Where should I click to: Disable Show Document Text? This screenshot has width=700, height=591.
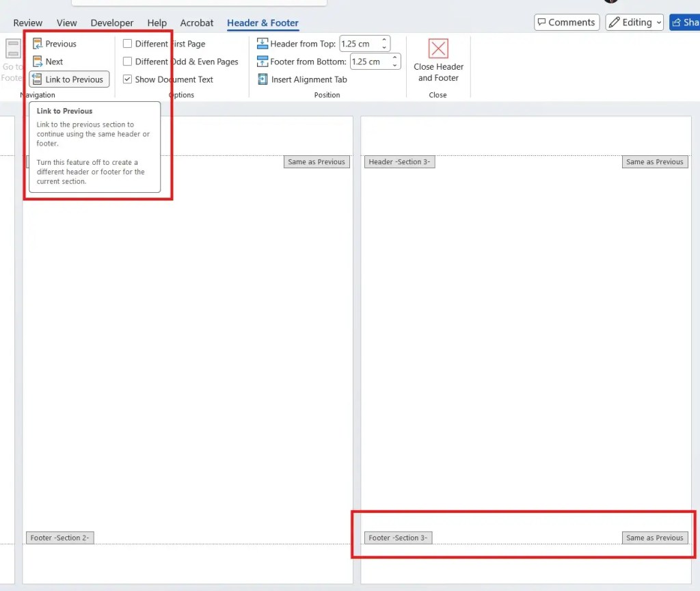(127, 79)
